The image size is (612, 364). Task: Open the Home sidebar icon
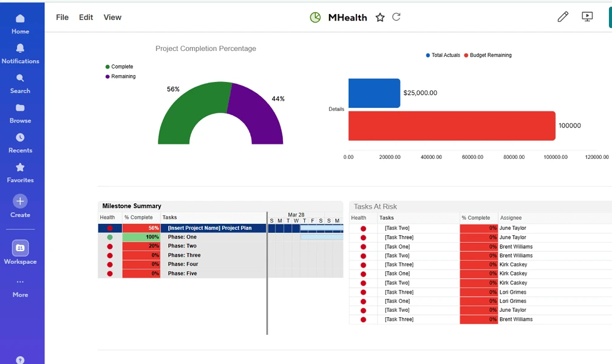tap(20, 19)
